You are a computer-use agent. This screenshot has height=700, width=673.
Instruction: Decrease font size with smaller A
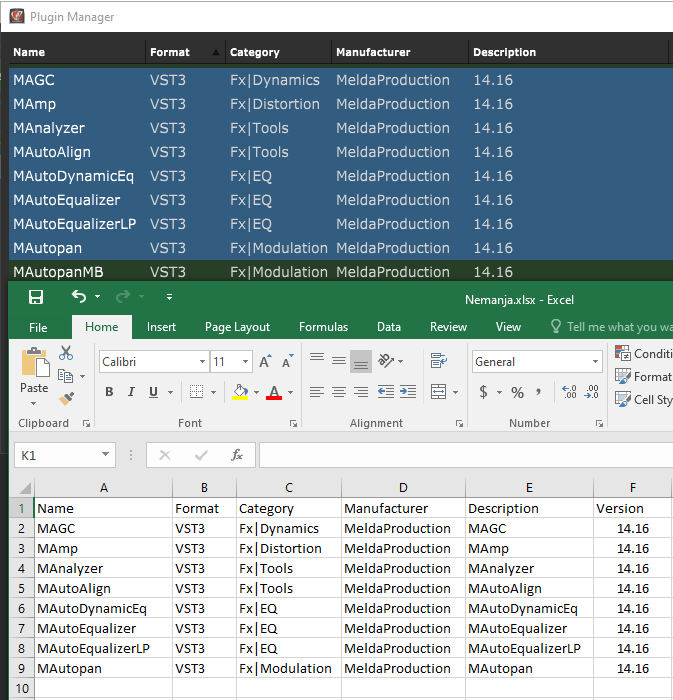pyautogui.click(x=288, y=362)
